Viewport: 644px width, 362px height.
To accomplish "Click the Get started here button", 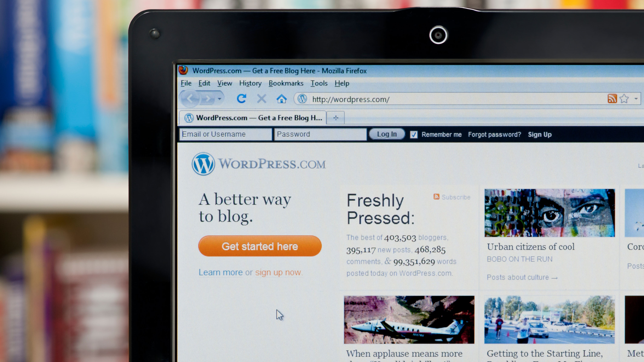I will (261, 246).
